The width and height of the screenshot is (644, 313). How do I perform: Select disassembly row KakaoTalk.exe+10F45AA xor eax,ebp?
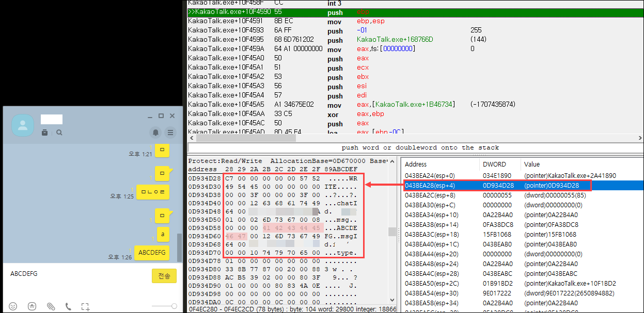(x=415, y=114)
